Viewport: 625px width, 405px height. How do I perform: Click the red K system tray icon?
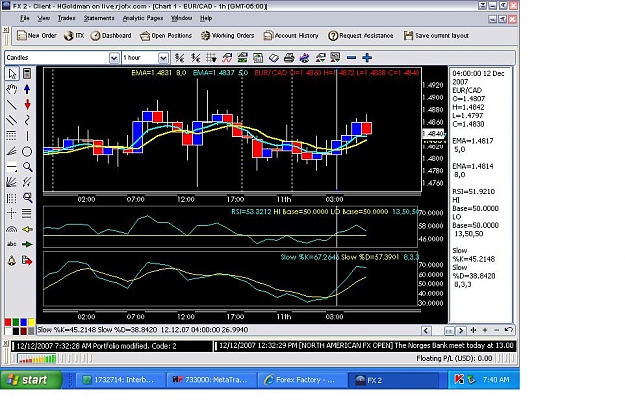[459, 379]
